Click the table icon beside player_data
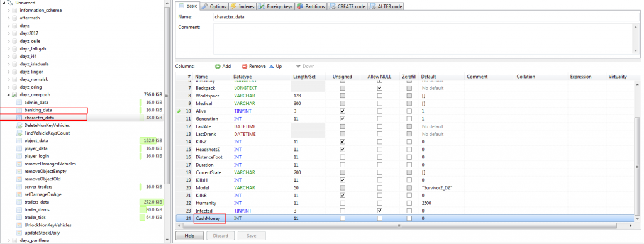The width and height of the screenshot is (644, 244). click(19, 148)
